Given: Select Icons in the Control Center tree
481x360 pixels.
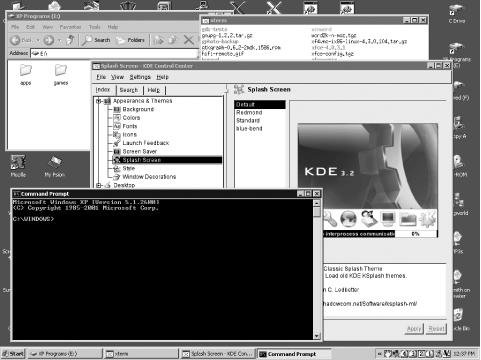Looking at the screenshot, I should (x=129, y=135).
